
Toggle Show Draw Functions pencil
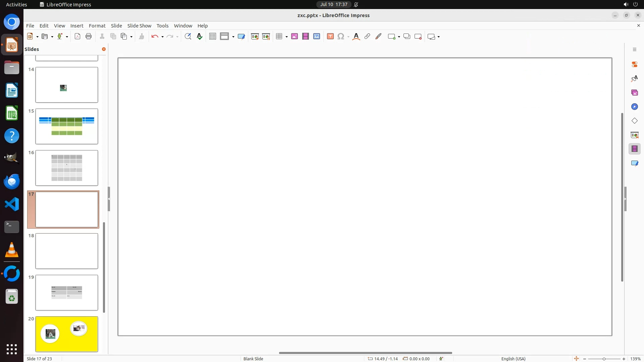[x=378, y=37]
